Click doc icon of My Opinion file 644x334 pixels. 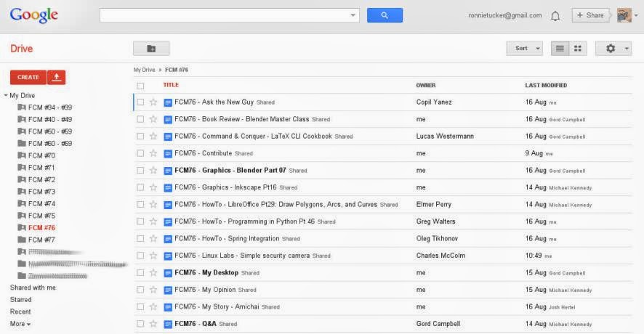tap(168, 290)
